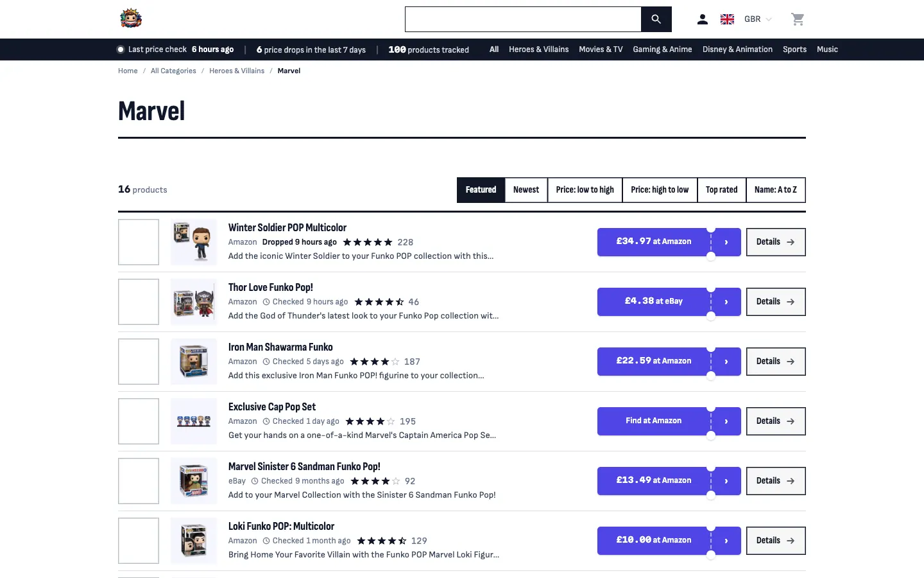Open Movies & TV nav menu
This screenshot has width=924, height=578.
(601, 49)
